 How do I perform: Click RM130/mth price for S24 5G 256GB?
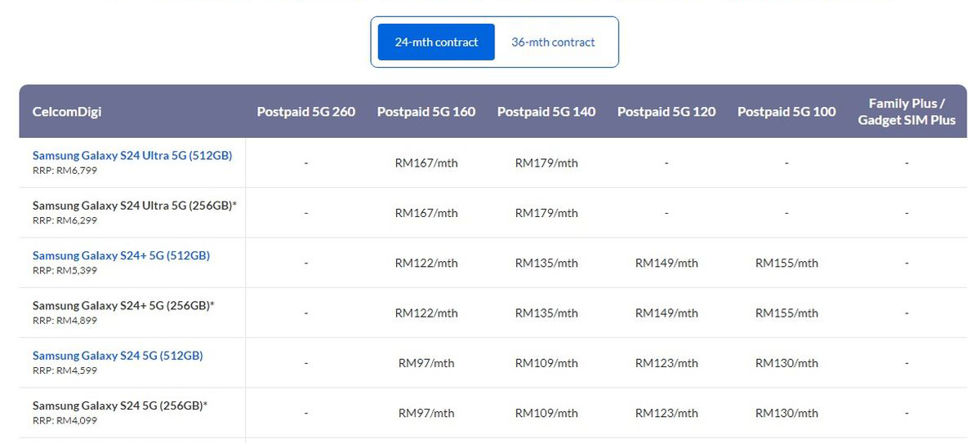pos(786,414)
